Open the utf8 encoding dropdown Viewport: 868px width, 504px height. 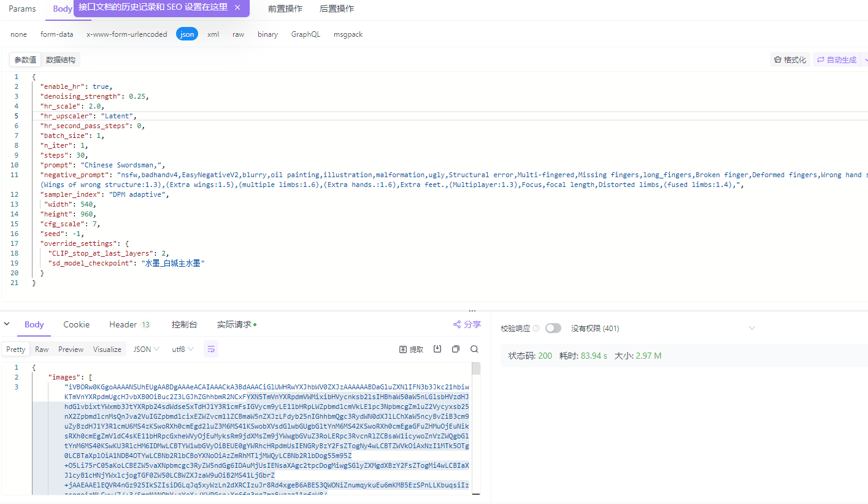coord(183,349)
